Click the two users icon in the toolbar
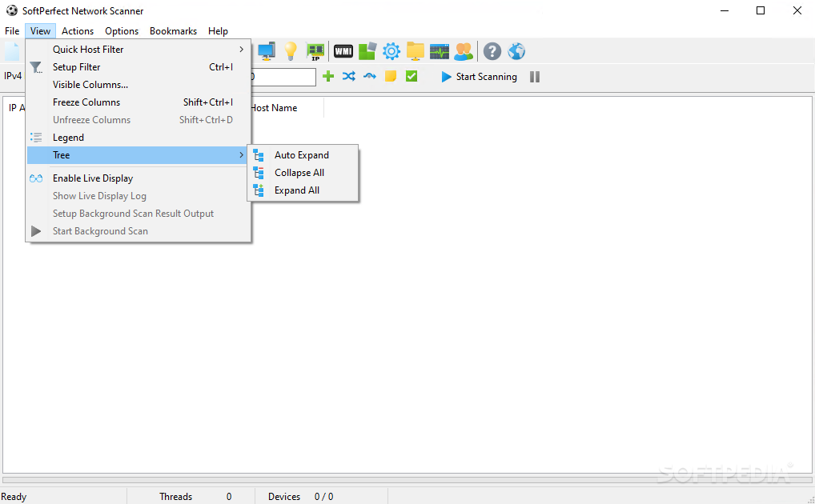 pos(464,51)
